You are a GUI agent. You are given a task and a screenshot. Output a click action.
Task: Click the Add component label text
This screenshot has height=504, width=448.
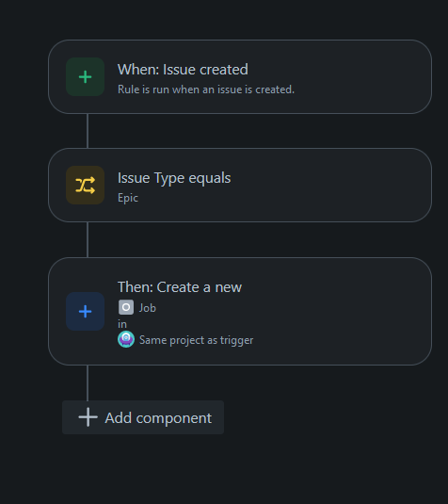pyautogui.click(x=158, y=418)
